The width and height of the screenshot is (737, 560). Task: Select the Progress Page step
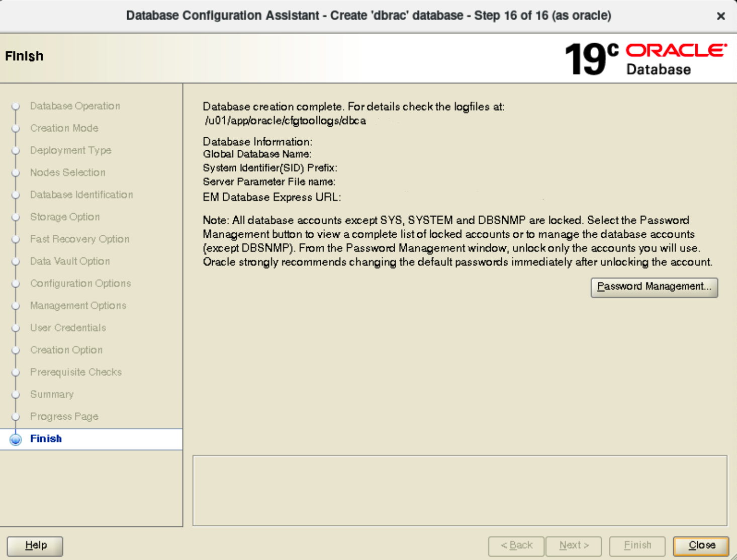[x=64, y=416]
